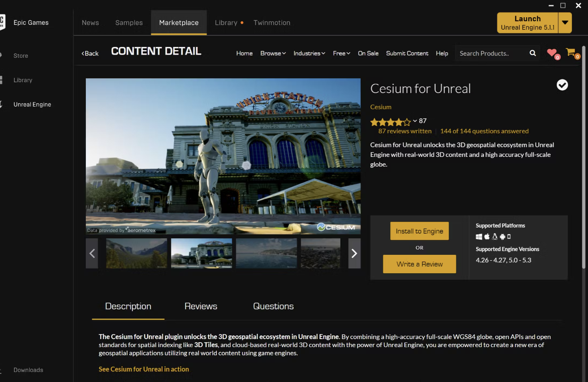The image size is (588, 382).
Task: Launch Unreal Engine 5.1.1
Action: [x=527, y=22]
